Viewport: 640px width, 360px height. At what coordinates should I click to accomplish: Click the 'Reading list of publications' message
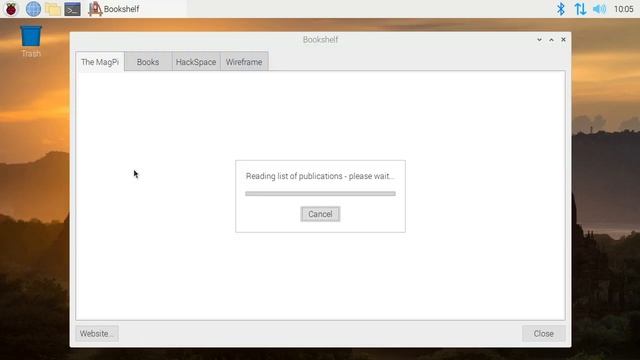tap(320, 176)
